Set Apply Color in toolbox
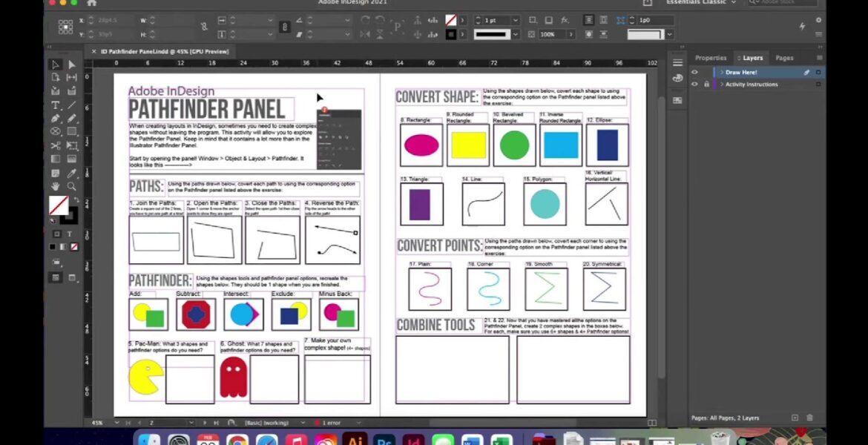 pos(53,247)
